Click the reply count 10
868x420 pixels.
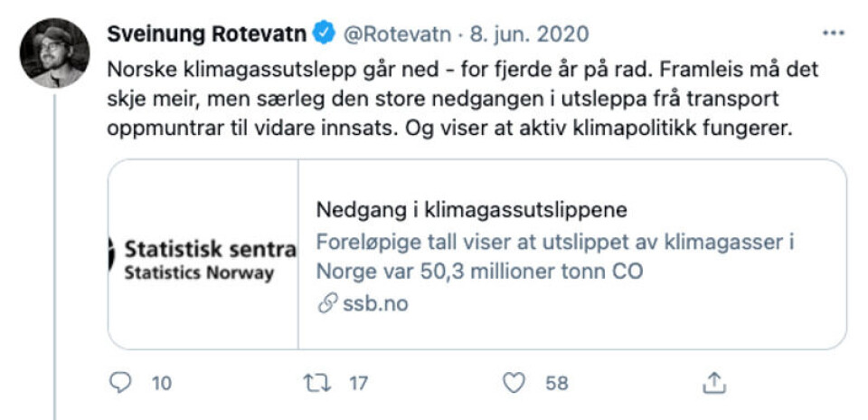coord(162,384)
